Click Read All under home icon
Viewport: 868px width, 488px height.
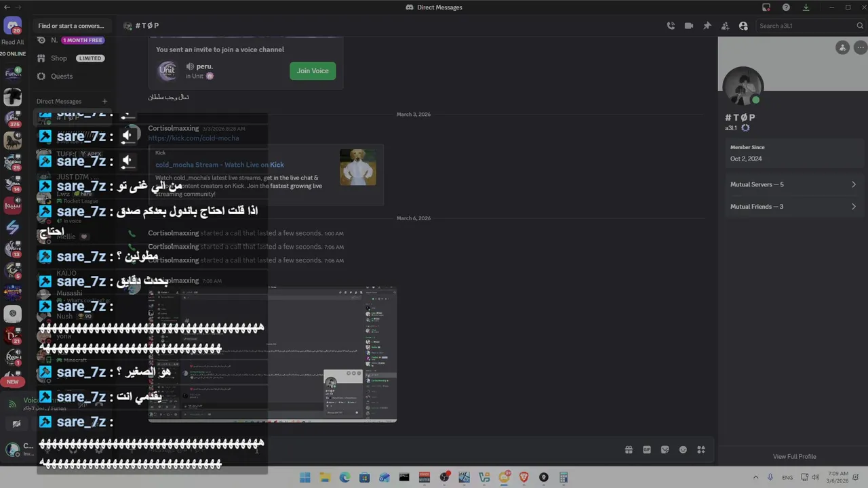(12, 42)
